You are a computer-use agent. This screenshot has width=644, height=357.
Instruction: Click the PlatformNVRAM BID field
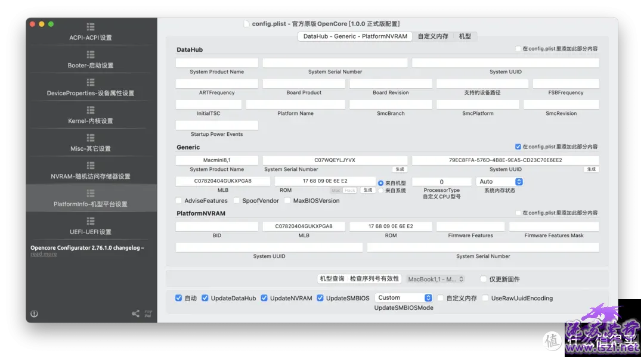217,226
